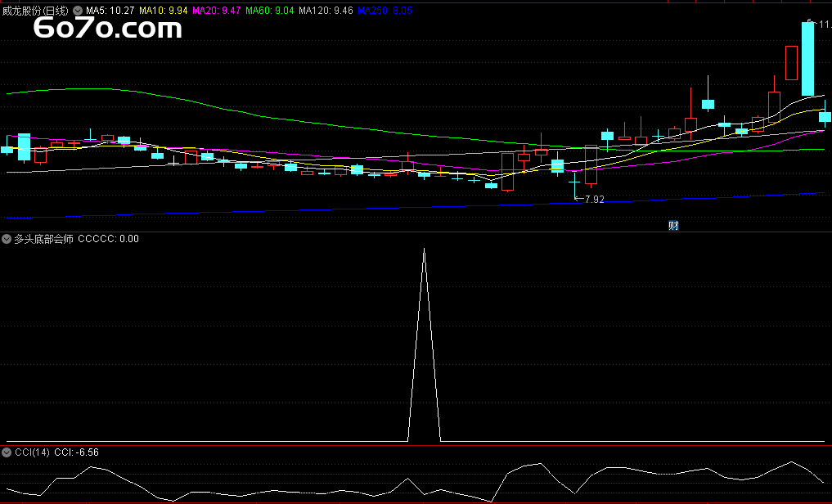Select the MA5: 10.27 label
The height and width of the screenshot is (504, 832).
tap(110, 11)
